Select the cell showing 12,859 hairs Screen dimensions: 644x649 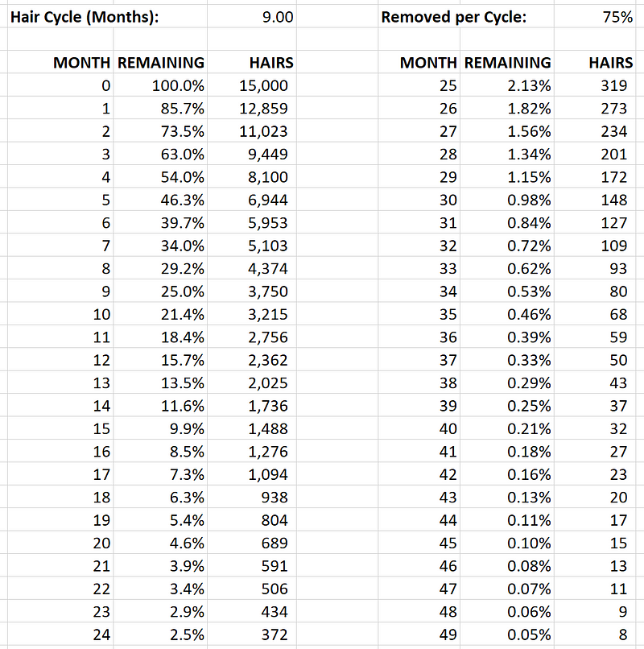click(x=263, y=108)
